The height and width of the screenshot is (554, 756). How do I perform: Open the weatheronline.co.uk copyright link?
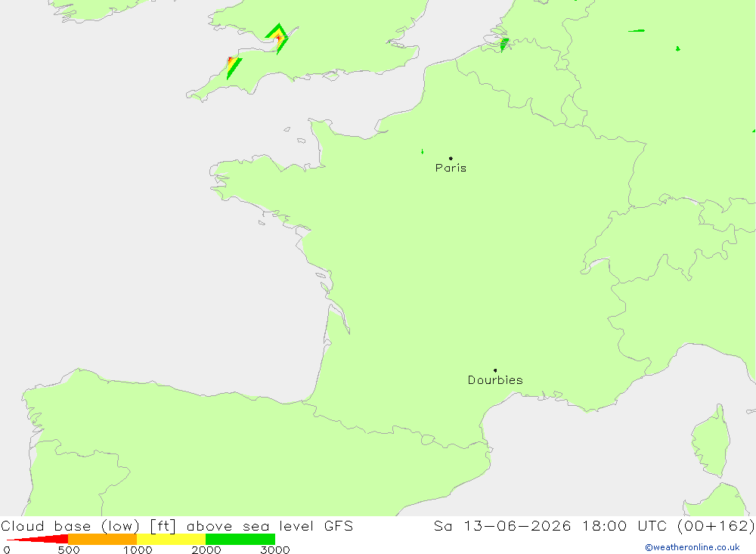692,547
